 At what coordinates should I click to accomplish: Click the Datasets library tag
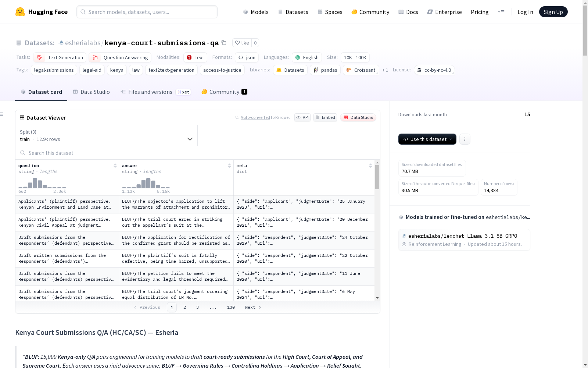coord(290,70)
